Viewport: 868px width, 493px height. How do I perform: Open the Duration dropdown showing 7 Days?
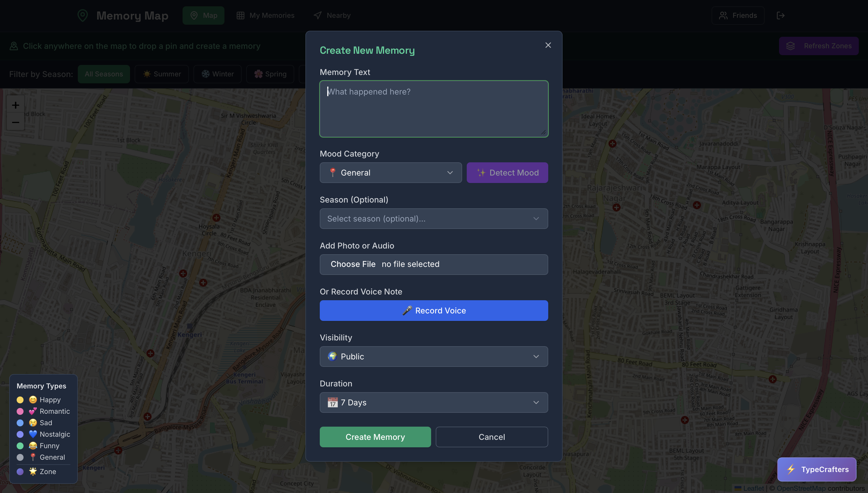(434, 402)
